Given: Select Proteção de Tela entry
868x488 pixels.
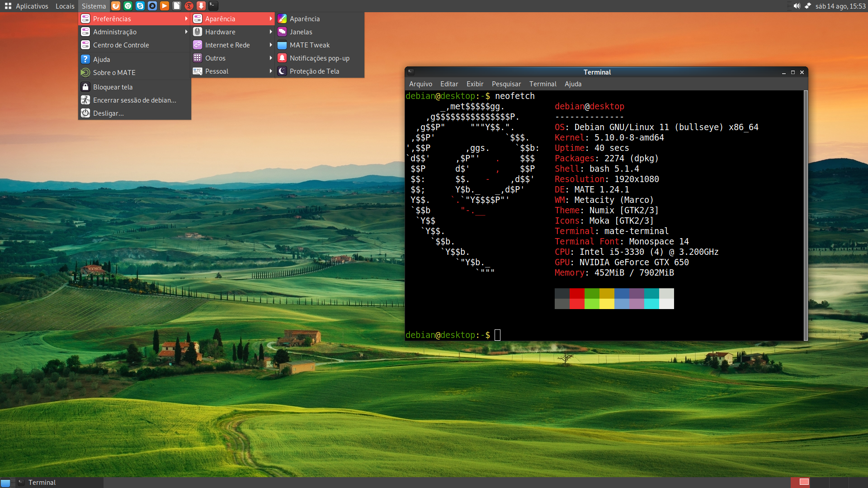Looking at the screenshot, I should (320, 71).
